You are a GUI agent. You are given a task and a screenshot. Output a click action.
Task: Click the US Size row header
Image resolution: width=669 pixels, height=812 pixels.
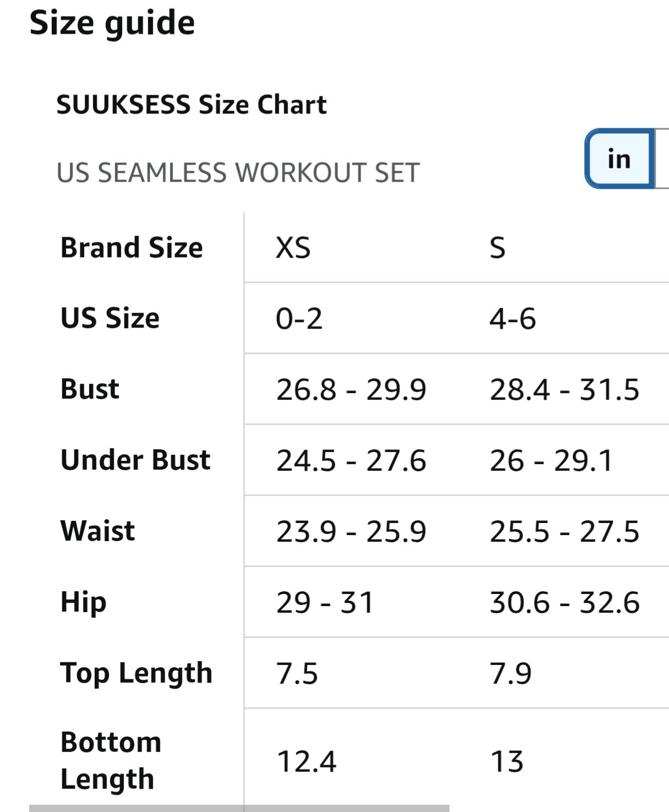pyautogui.click(x=110, y=318)
